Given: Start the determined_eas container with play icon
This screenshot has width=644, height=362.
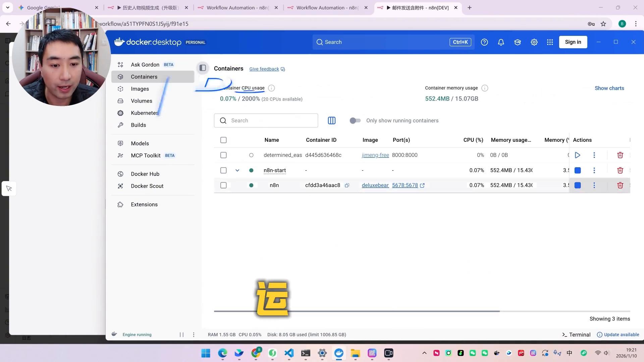Looking at the screenshot, I should (577, 155).
